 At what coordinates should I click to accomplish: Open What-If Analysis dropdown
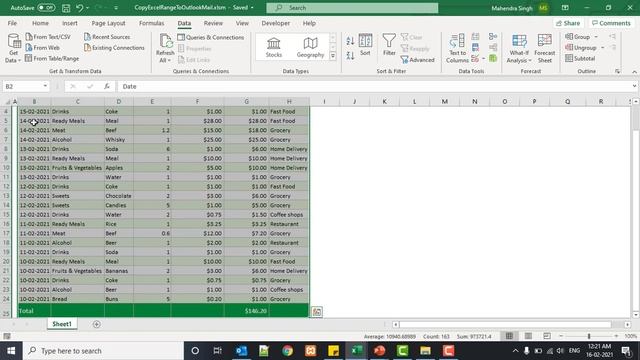pos(519,49)
